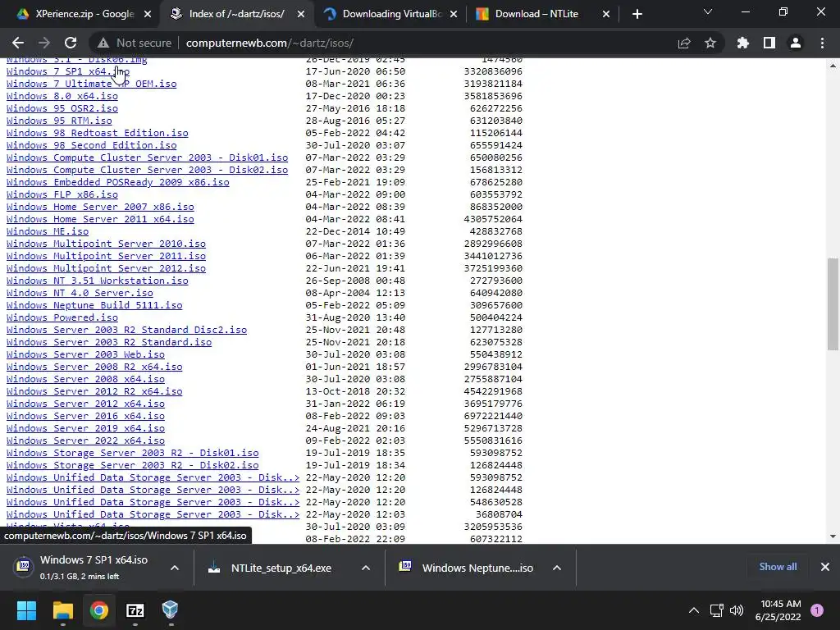Open the clock and date panel

tap(778, 610)
